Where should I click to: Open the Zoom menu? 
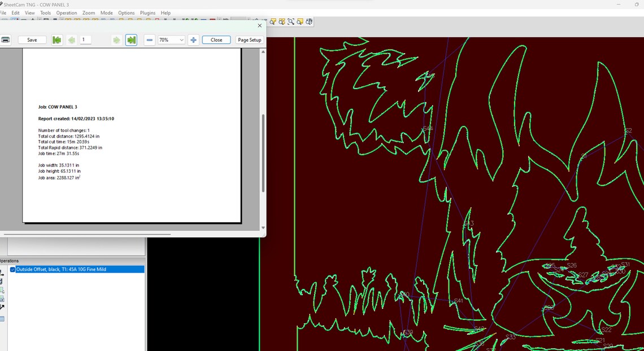coord(88,12)
